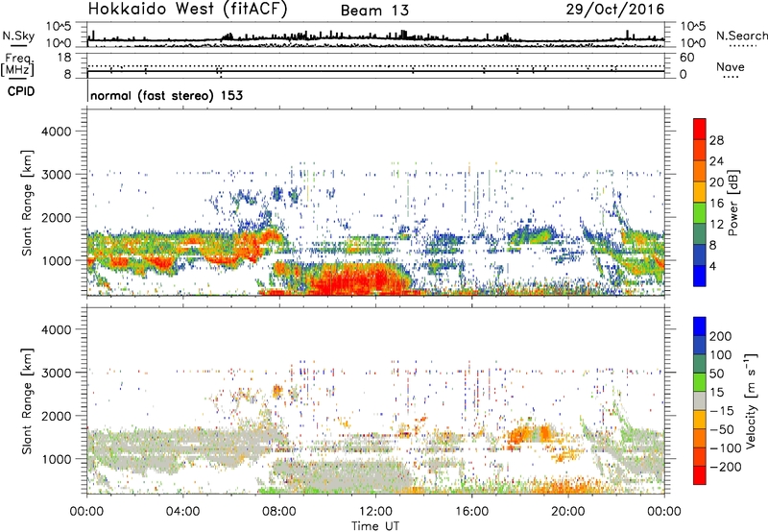Image resolution: width=768 pixels, height=532 pixels.
Task: Click the 'Freq. [MHz]' axis label
Action: [18, 65]
